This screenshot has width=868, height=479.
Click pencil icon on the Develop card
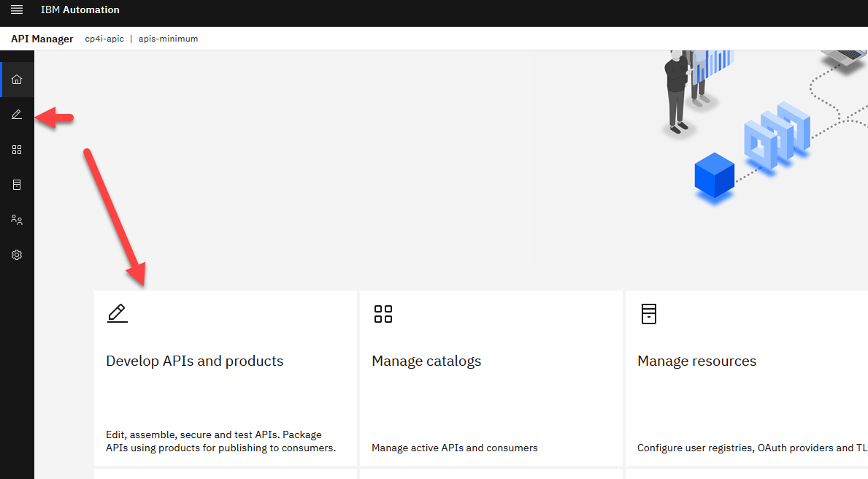[x=117, y=314]
